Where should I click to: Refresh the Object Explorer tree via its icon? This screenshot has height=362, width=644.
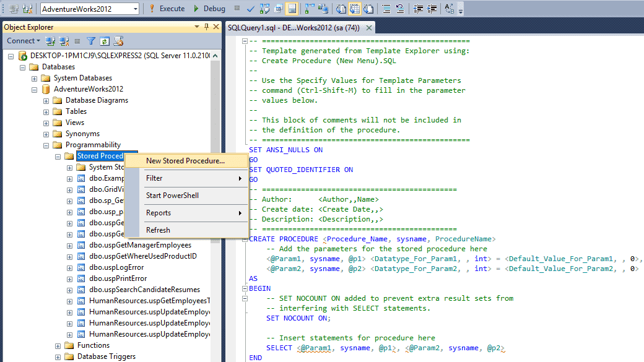tap(104, 40)
